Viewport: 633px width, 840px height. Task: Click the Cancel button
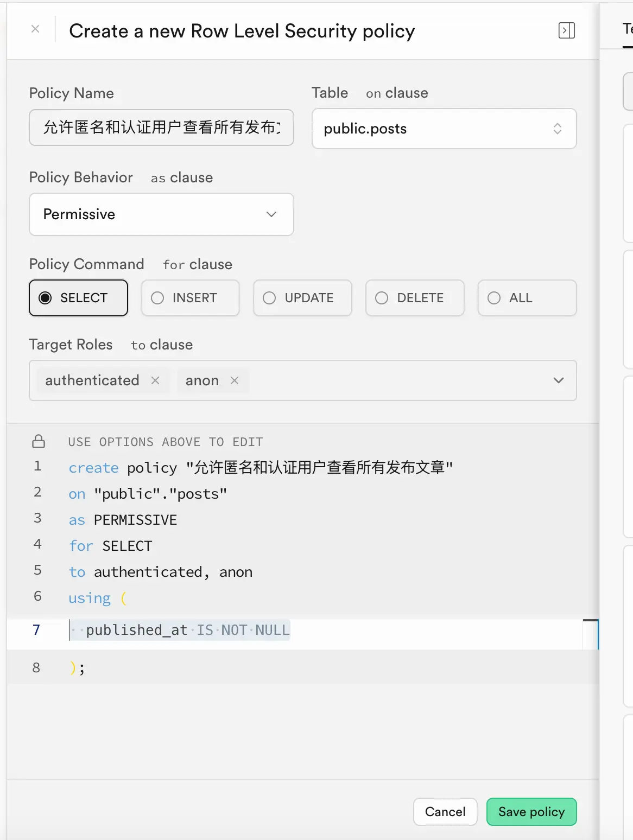tap(445, 812)
